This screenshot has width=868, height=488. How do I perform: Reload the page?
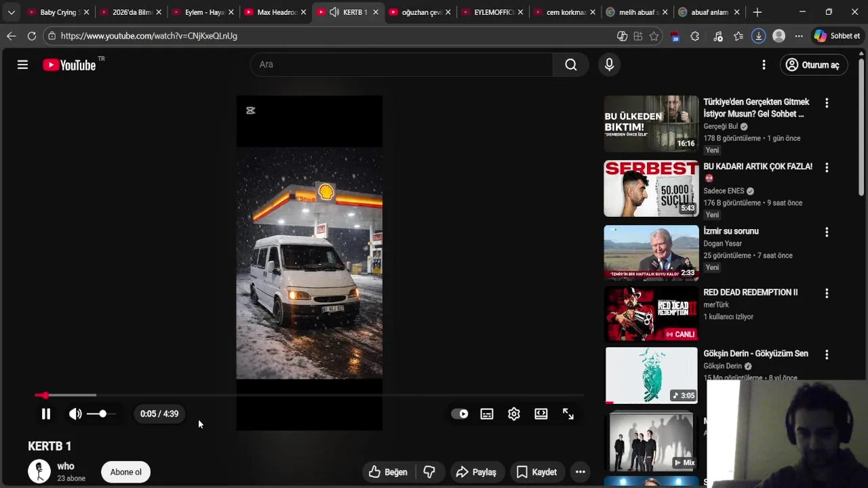[x=32, y=36]
